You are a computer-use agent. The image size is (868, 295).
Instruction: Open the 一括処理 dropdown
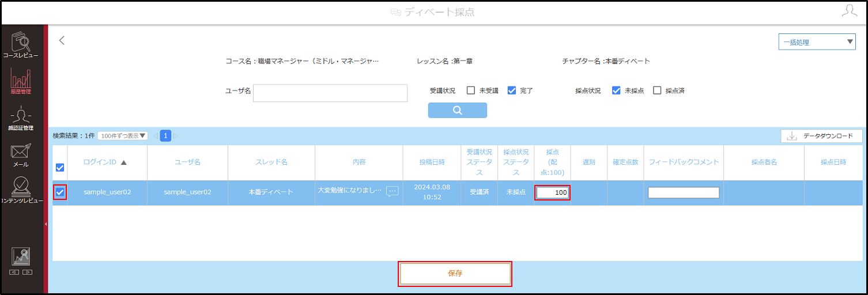click(x=817, y=42)
